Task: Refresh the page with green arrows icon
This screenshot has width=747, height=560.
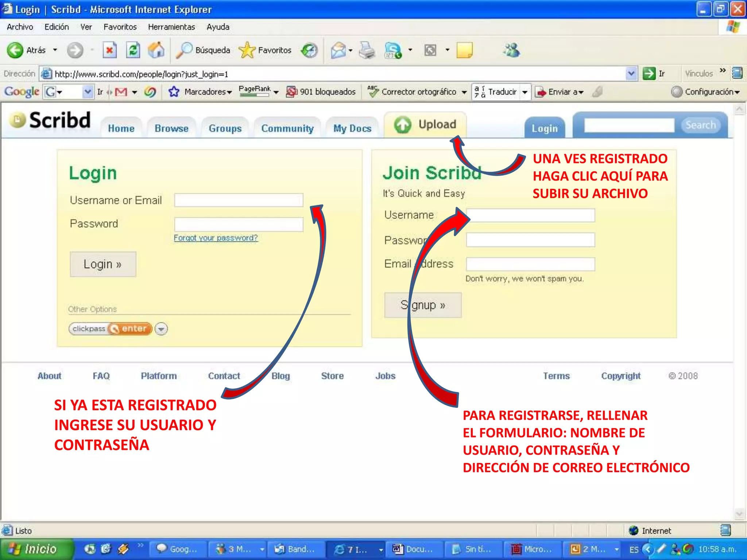Action: tap(133, 50)
